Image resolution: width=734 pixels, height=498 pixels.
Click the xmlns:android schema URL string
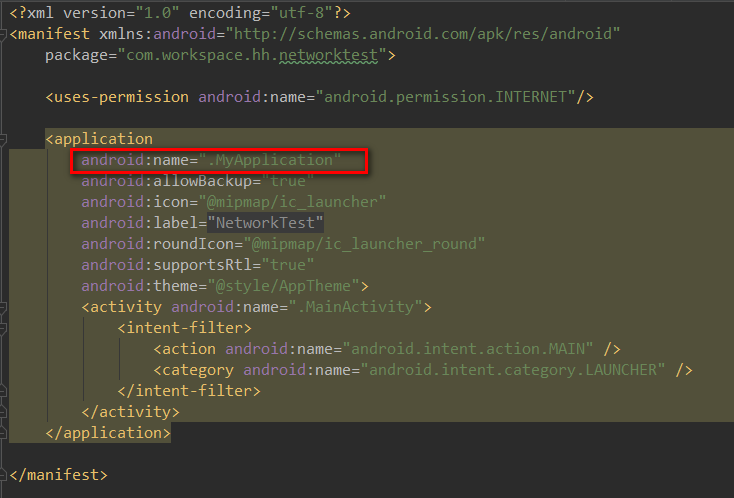coord(423,34)
